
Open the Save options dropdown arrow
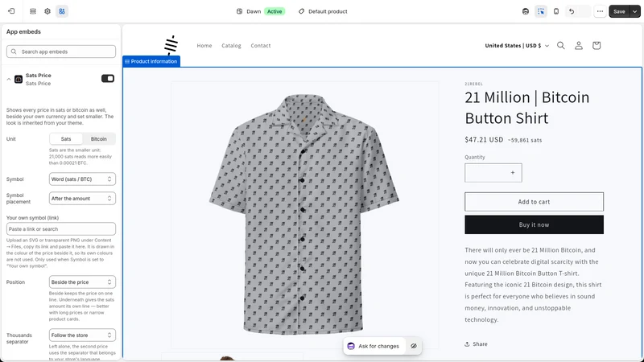click(635, 11)
